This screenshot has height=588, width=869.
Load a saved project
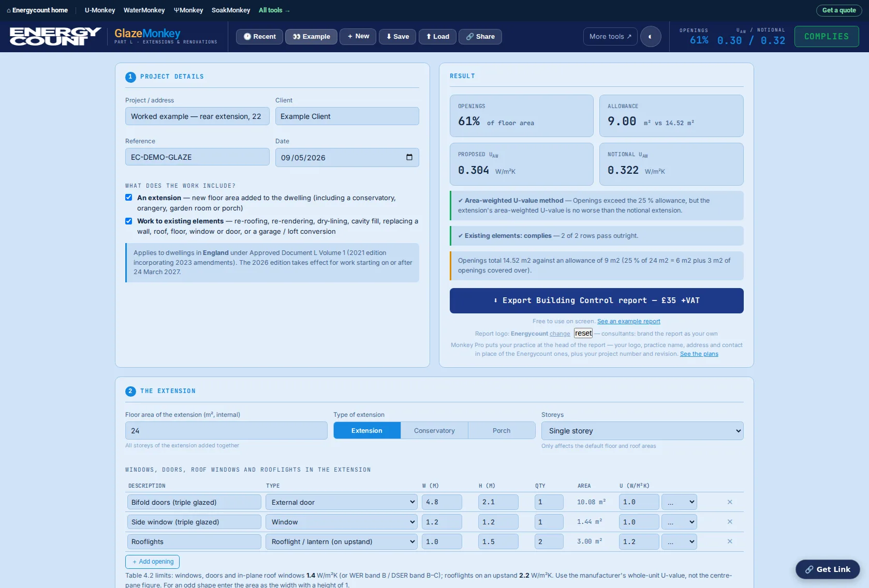click(x=437, y=37)
